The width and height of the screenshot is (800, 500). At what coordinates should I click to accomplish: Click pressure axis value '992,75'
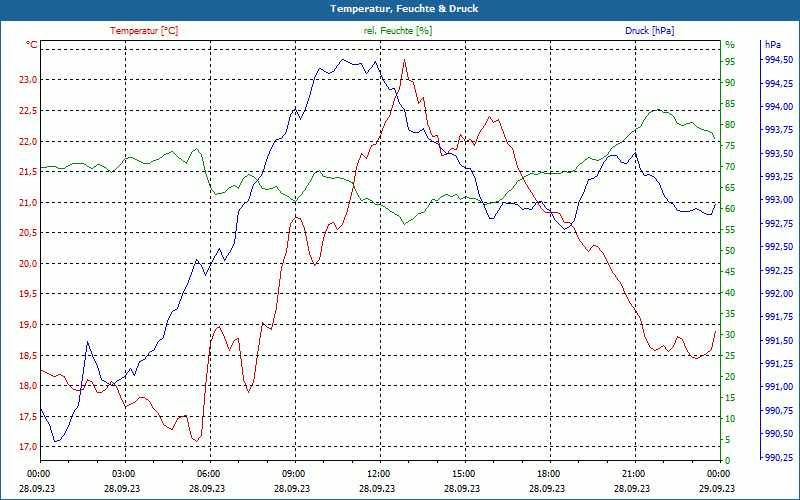779,223
